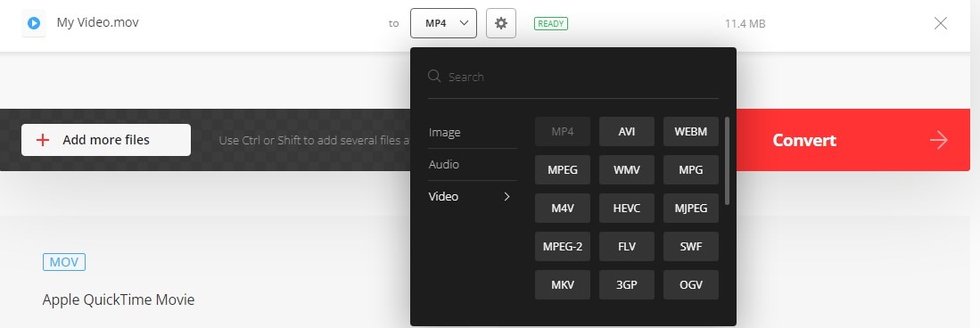
Task: Pick M4V from the format grid
Action: 563,208
